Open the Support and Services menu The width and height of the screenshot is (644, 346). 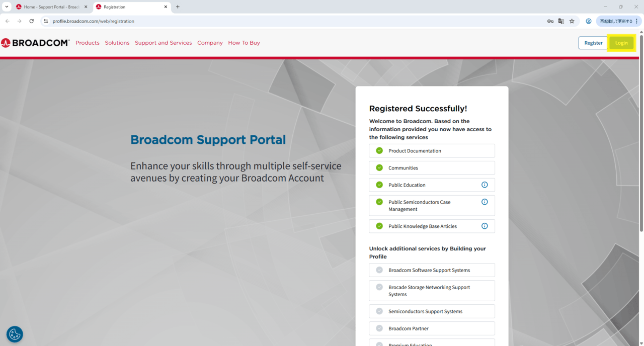pos(164,43)
